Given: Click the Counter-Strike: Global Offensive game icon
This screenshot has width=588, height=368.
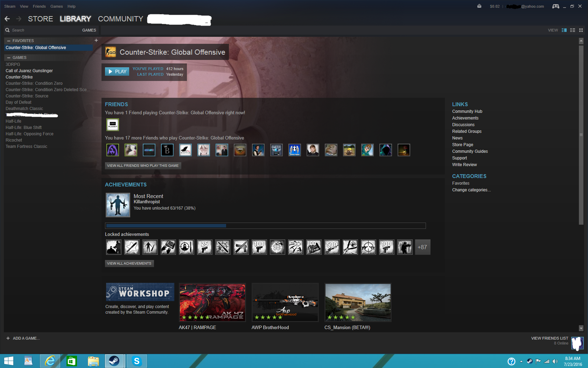Looking at the screenshot, I should 111,52.
